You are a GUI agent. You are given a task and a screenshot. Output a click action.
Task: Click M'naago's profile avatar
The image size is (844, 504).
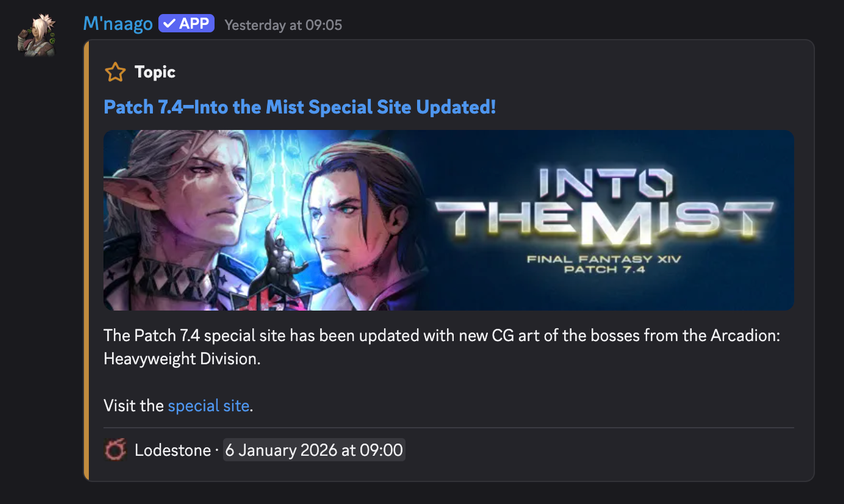tap(36, 35)
